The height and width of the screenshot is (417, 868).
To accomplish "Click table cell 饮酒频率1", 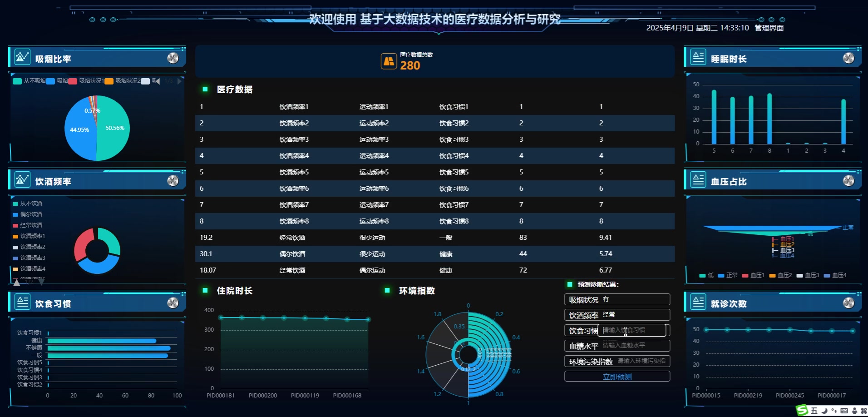I will point(294,107).
